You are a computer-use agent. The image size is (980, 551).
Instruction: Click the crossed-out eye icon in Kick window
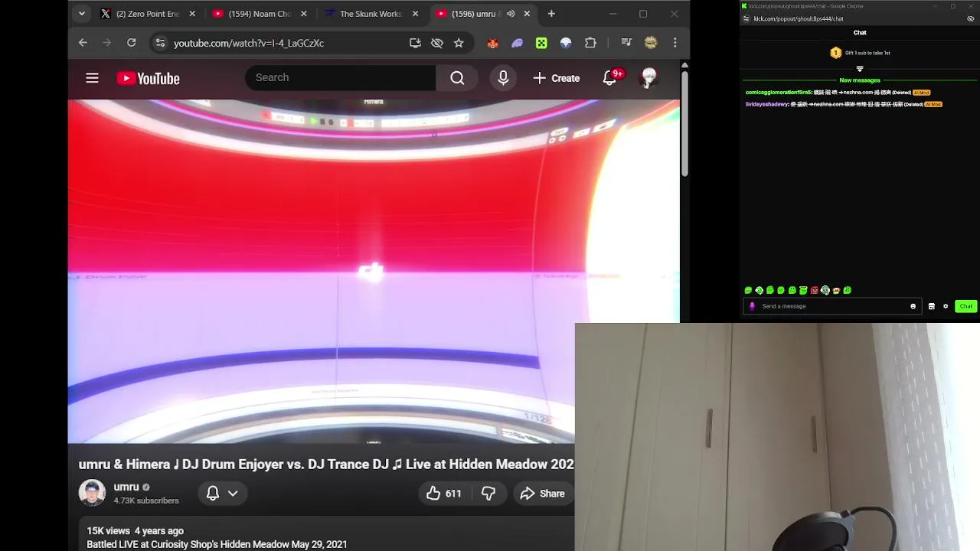(x=971, y=18)
